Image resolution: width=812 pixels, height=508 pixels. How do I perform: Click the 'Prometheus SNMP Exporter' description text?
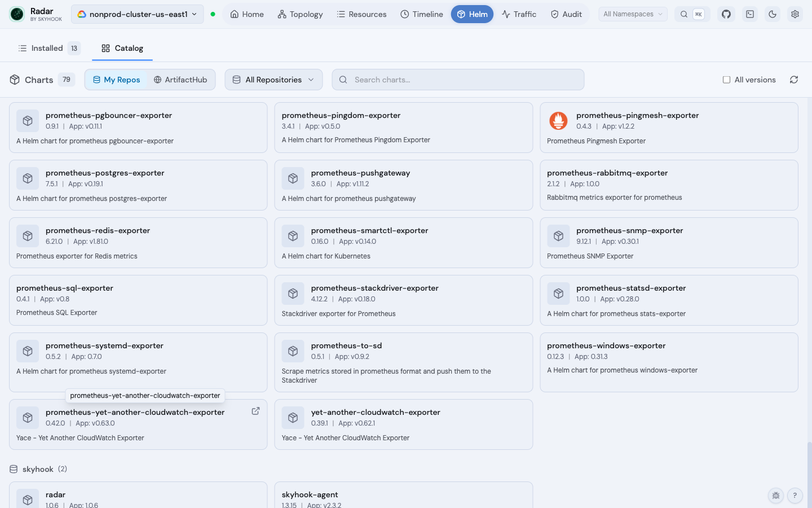click(x=590, y=256)
